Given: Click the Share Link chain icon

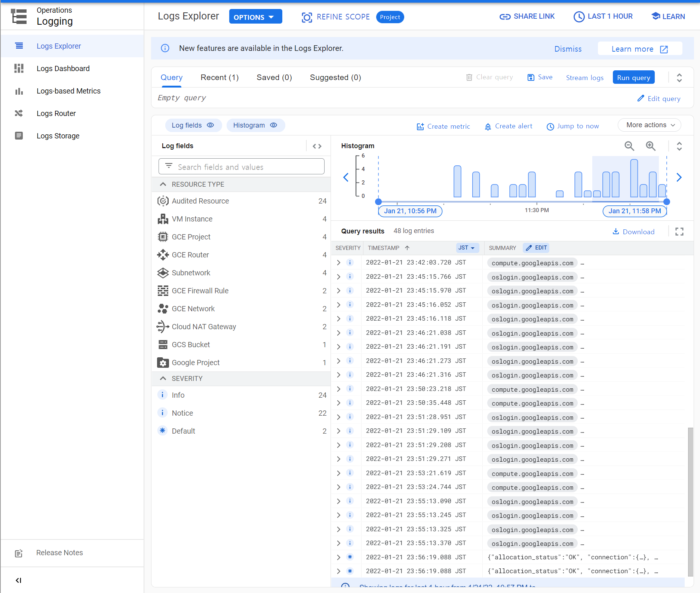Looking at the screenshot, I should click(505, 17).
